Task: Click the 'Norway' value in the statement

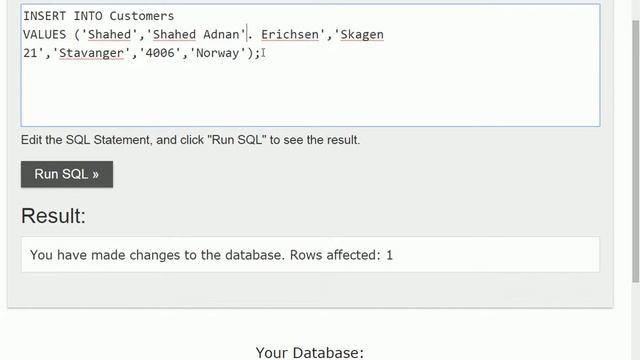Action: 218,53
